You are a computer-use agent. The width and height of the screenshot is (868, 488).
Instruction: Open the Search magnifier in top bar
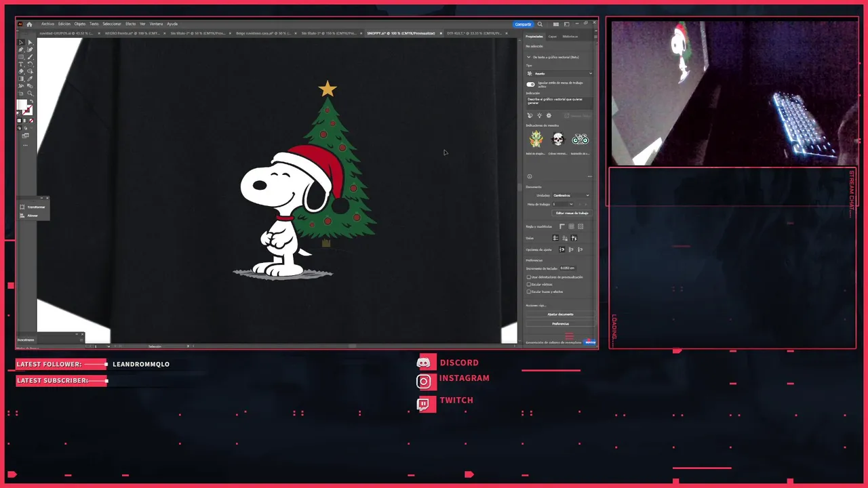(540, 24)
